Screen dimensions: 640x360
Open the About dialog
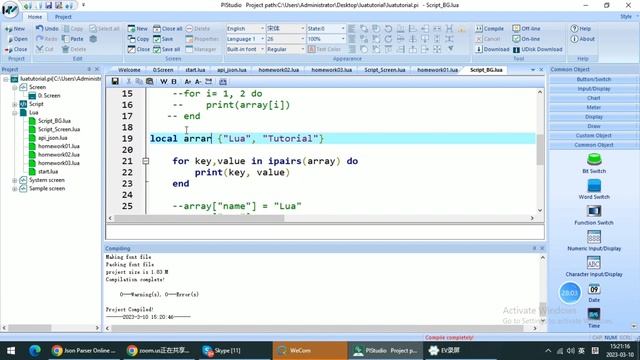pos(582,39)
